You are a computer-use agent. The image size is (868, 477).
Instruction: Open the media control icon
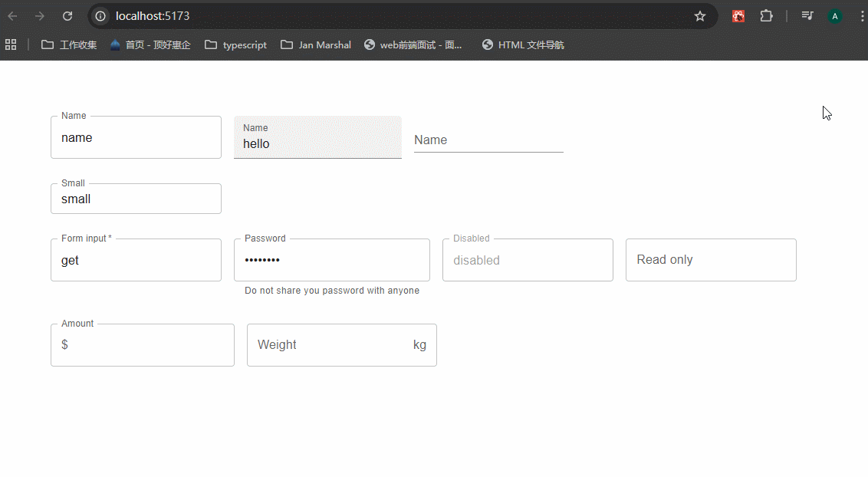pos(807,16)
